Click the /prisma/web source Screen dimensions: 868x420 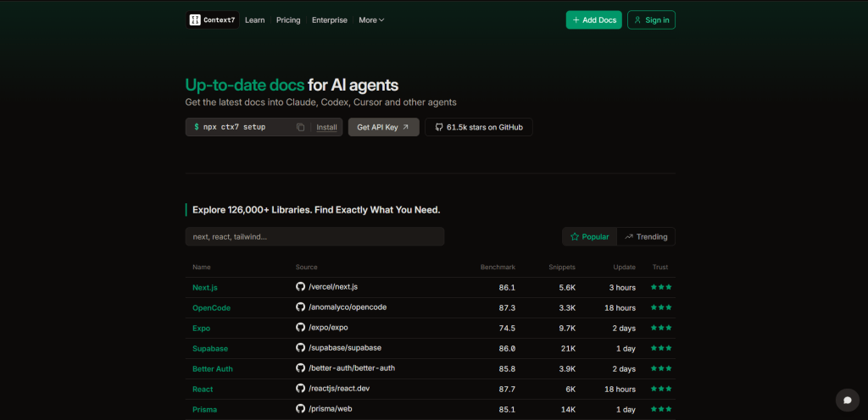coord(331,408)
